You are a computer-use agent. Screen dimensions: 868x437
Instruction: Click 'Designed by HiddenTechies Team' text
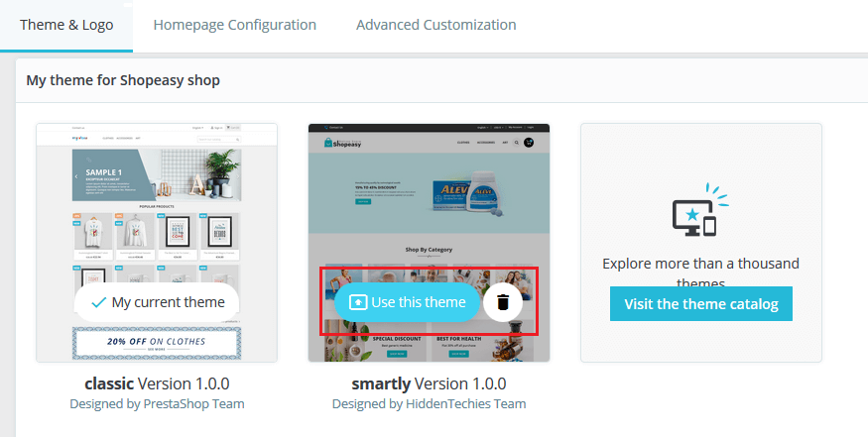(x=429, y=404)
